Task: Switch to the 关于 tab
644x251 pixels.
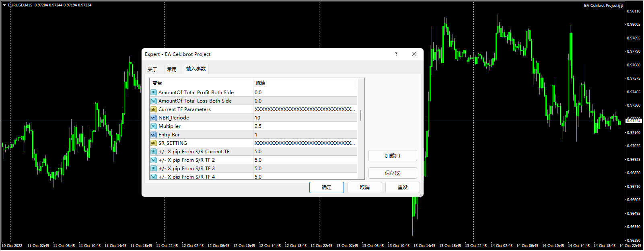Action: [x=152, y=69]
